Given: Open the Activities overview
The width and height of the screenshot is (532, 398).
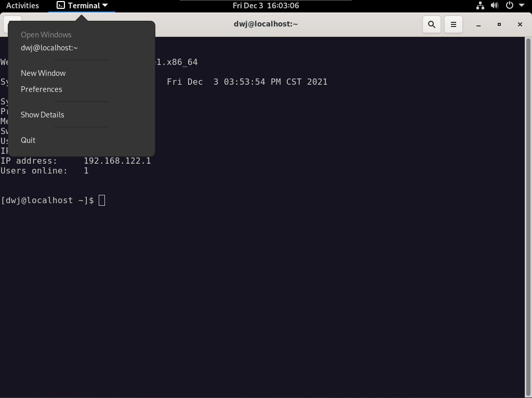Looking at the screenshot, I should 22,6.
